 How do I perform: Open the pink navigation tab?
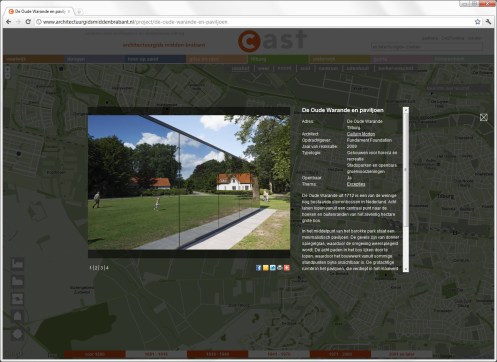click(x=401, y=59)
